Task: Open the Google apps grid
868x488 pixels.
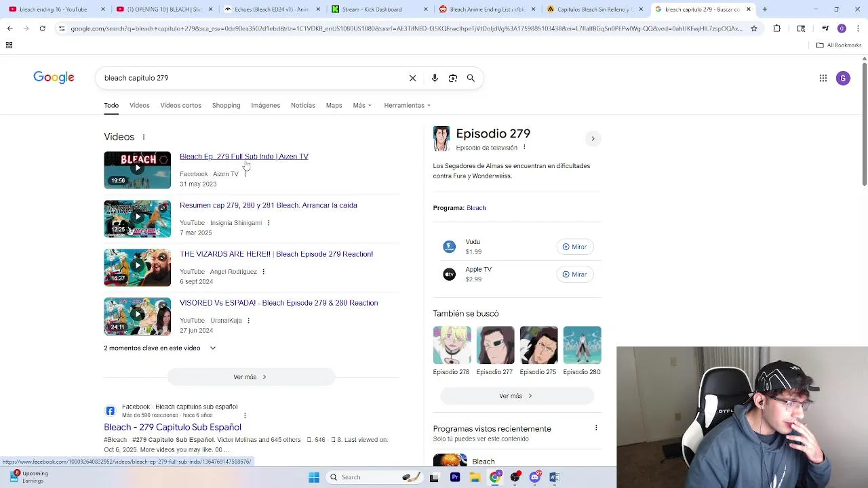Action: coord(823,78)
